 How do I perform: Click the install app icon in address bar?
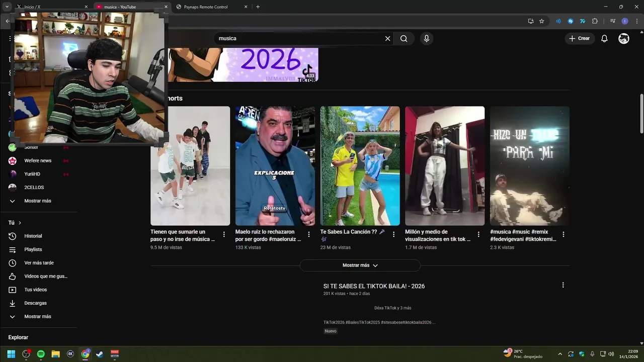[531, 21]
